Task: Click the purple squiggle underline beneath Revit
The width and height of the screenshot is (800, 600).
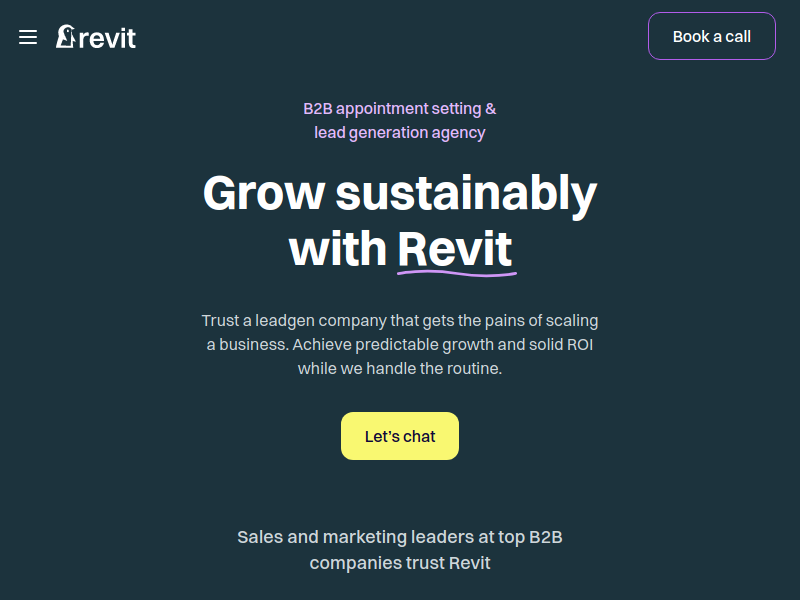Action: pyautogui.click(x=456, y=271)
